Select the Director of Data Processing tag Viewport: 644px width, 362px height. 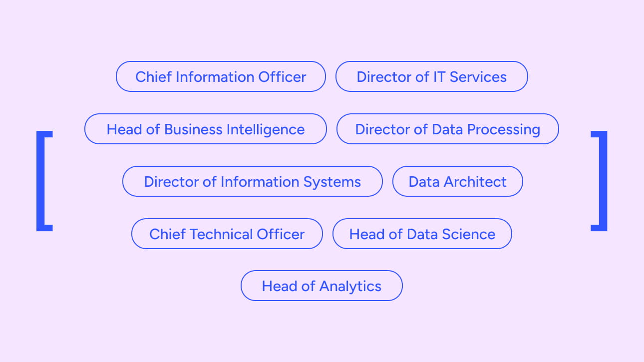447,129
